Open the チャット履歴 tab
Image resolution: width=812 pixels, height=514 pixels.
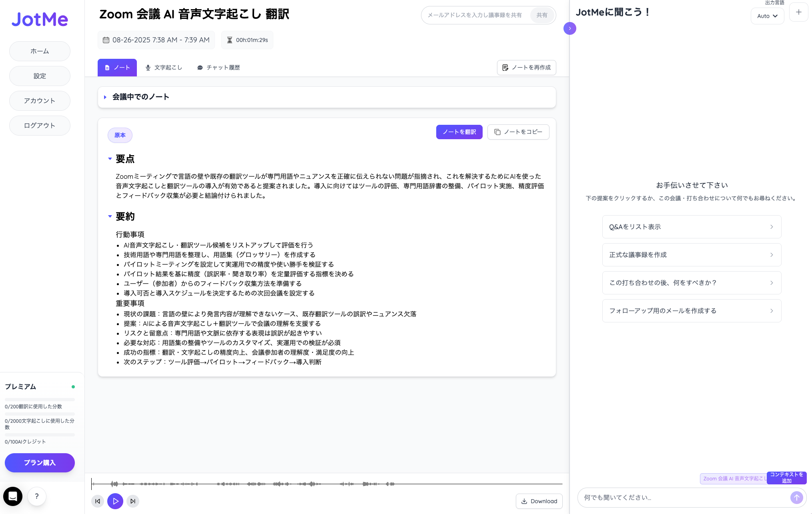(219, 68)
